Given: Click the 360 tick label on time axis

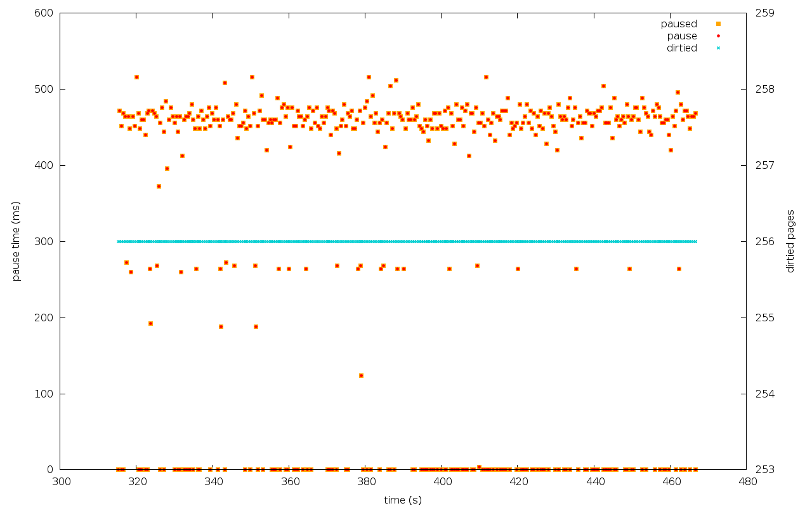Looking at the screenshot, I should tap(291, 482).
